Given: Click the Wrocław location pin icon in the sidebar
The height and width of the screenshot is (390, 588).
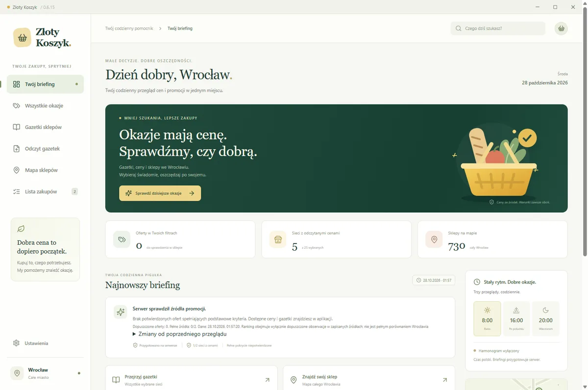Looking at the screenshot, I should [x=17, y=373].
